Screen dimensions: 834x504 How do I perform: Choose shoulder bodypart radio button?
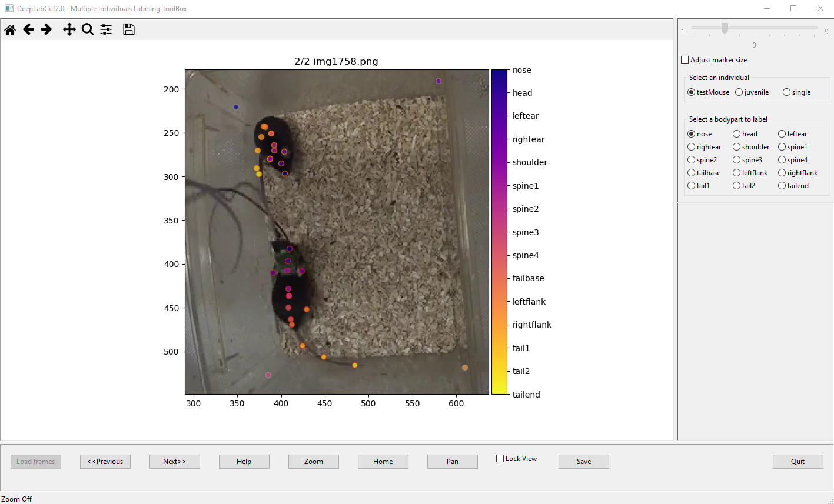[x=736, y=147]
